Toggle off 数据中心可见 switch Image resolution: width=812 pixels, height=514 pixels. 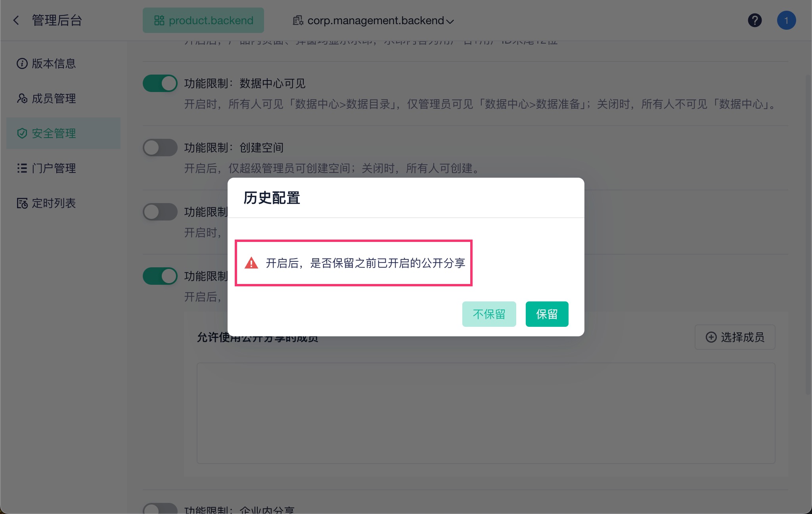(160, 83)
